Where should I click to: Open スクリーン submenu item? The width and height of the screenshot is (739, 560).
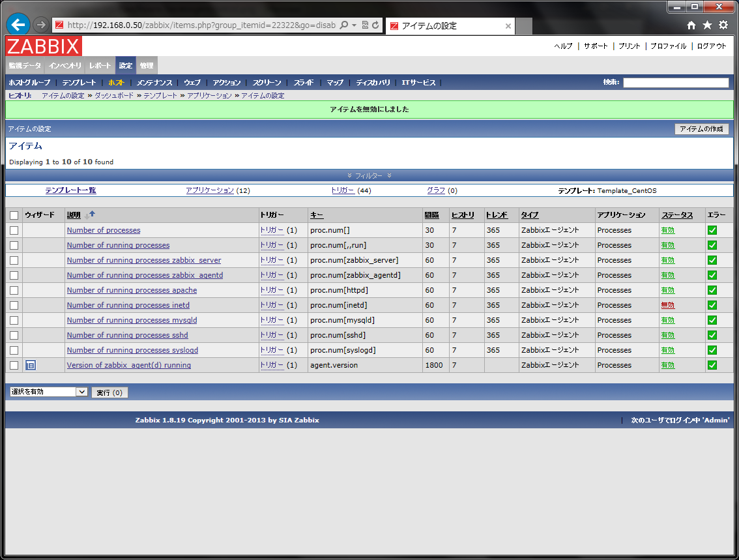pyautogui.click(x=267, y=83)
